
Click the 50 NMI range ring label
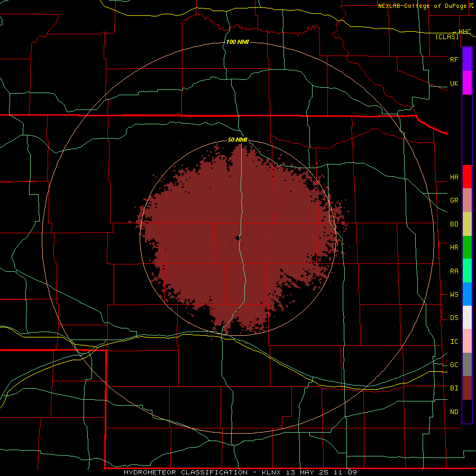[x=237, y=140]
